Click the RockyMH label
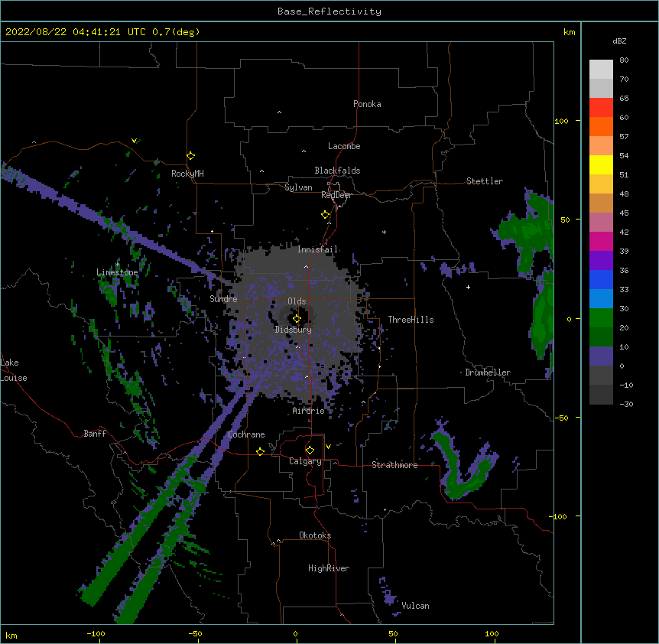 (187, 174)
